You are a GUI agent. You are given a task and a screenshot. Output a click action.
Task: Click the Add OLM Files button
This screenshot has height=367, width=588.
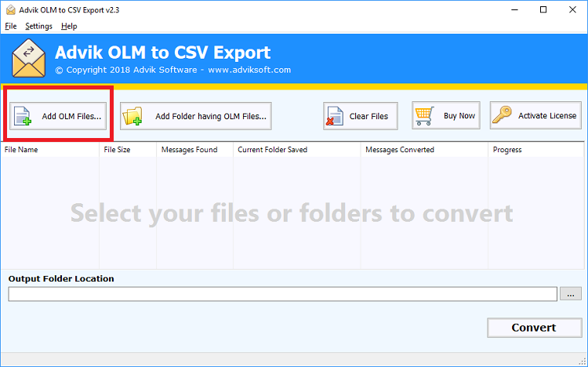[58, 116]
